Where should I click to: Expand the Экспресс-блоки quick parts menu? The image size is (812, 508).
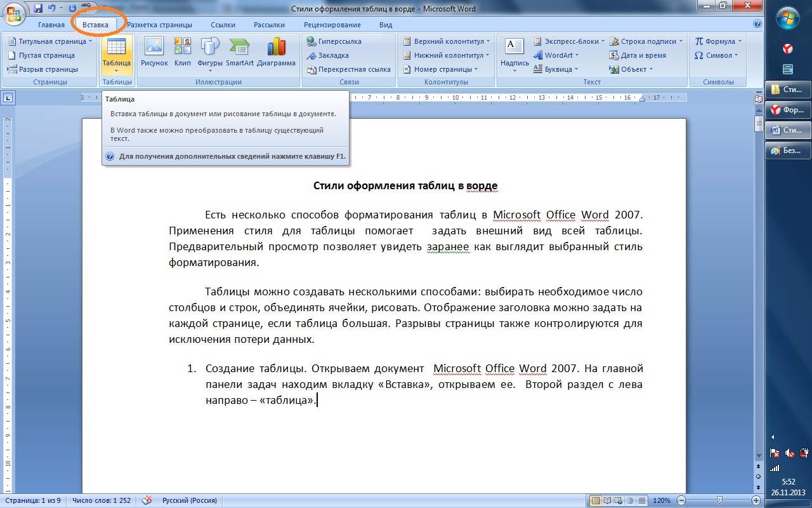[x=569, y=41]
